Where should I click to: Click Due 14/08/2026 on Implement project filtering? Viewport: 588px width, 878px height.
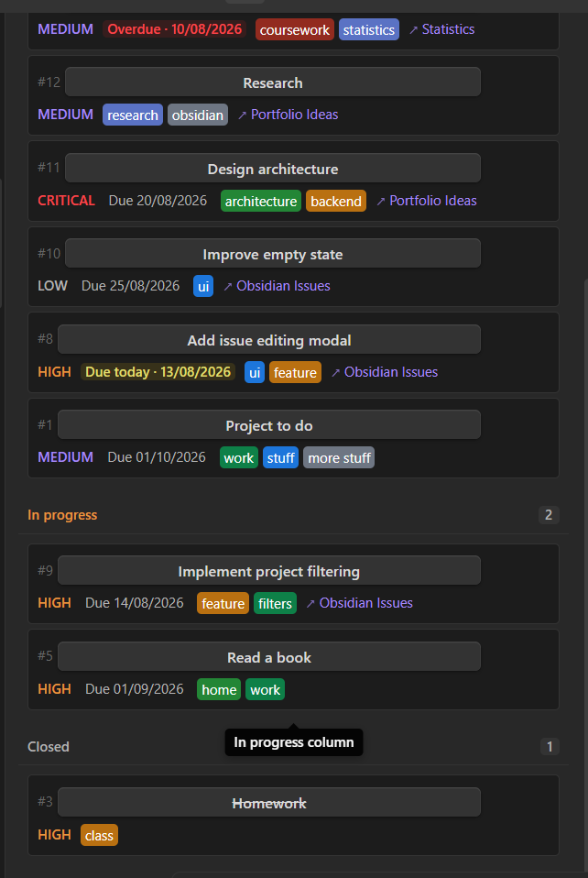135,602
